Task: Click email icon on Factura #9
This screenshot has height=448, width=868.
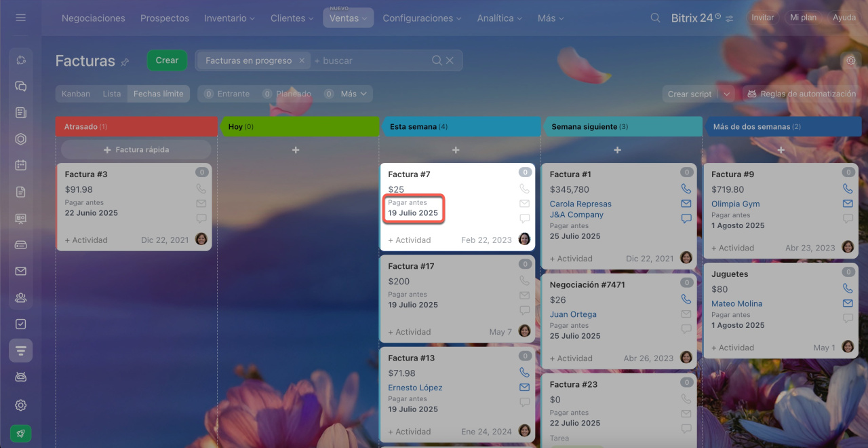Action: point(848,204)
